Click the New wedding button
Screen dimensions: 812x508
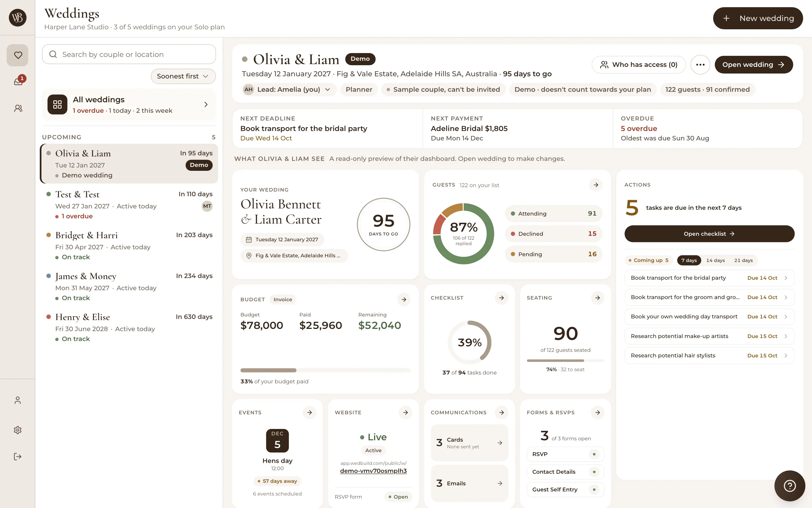tap(758, 18)
